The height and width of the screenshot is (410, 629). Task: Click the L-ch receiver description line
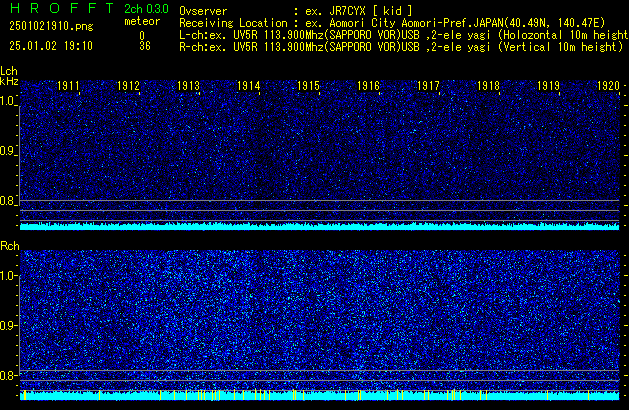tap(404, 35)
